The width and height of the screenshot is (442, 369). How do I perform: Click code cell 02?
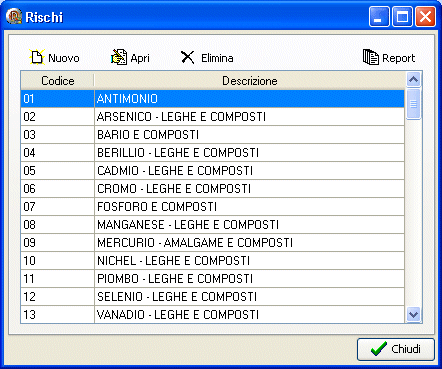tap(57, 117)
